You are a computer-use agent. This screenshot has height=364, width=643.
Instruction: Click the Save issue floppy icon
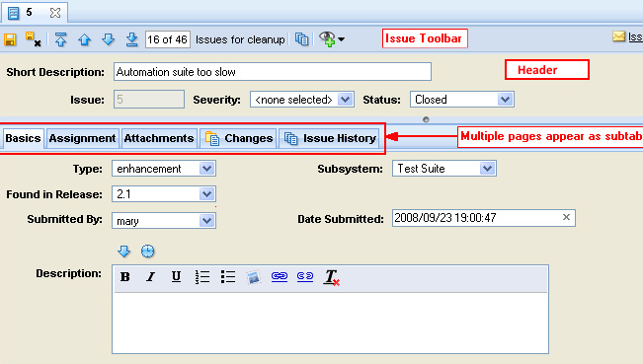tap(10, 39)
